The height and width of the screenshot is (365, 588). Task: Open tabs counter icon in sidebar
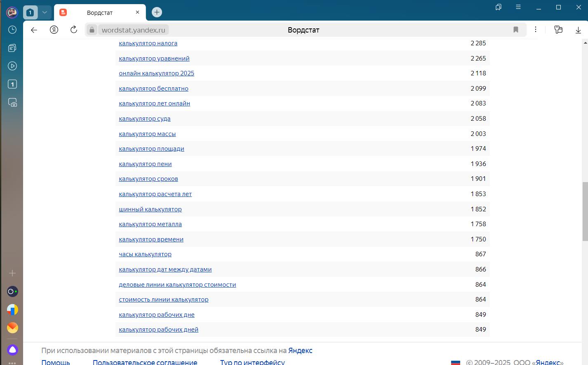12,84
